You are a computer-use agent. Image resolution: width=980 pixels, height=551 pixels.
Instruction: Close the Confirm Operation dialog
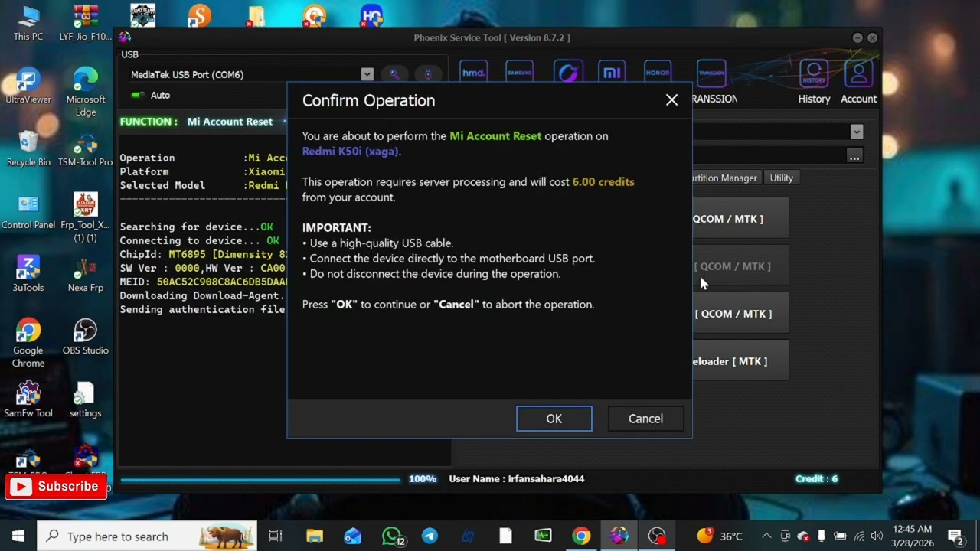[671, 100]
